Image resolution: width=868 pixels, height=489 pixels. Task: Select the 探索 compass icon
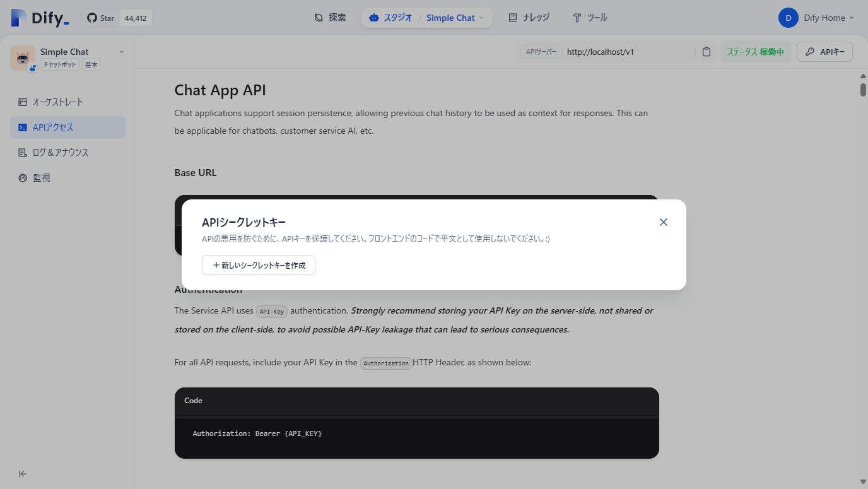(318, 18)
